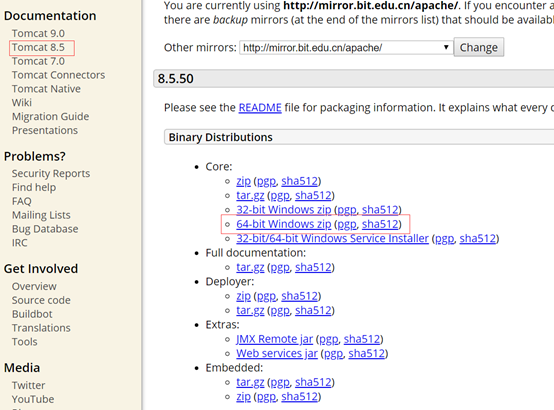The image size is (554, 410).
Task: Download the Core tar.gz package
Action: click(250, 195)
